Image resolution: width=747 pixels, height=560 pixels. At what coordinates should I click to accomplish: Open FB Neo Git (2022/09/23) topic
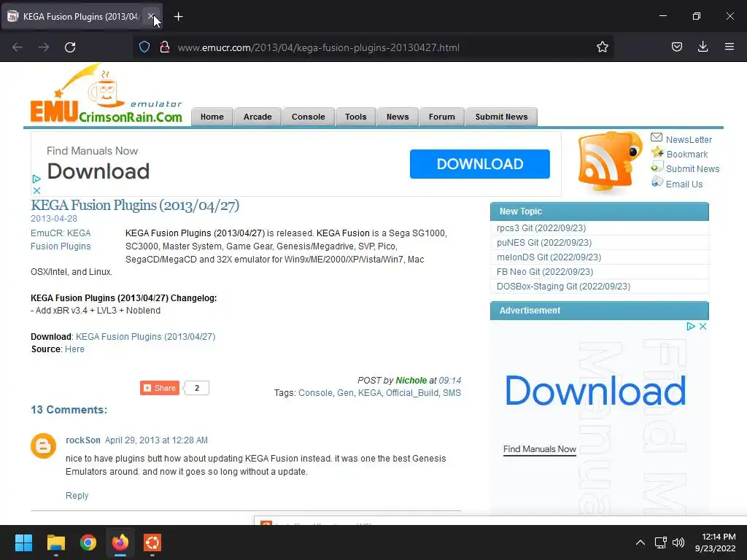[x=544, y=272]
